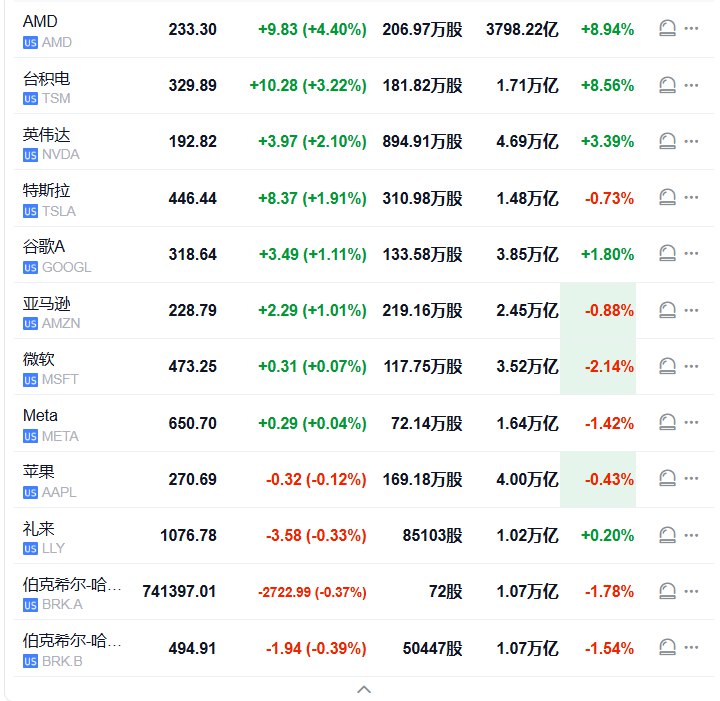720x701 pixels.
Task: Click the volume 85103股
Action: tap(433, 535)
